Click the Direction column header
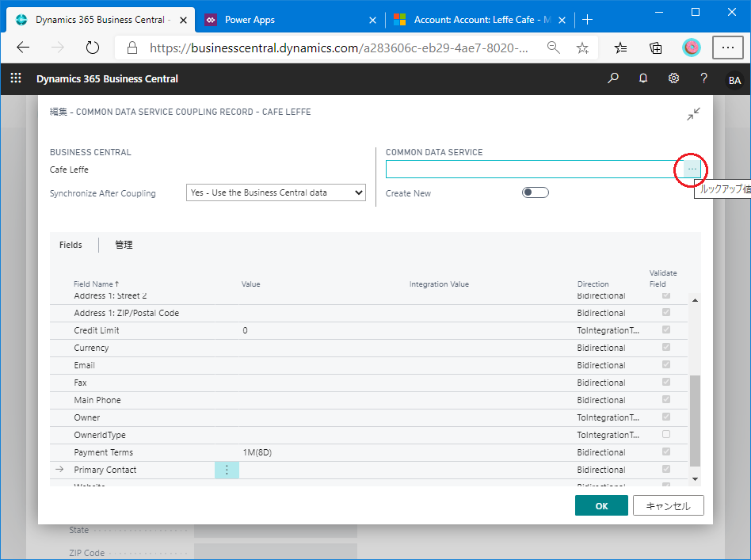 click(x=593, y=284)
